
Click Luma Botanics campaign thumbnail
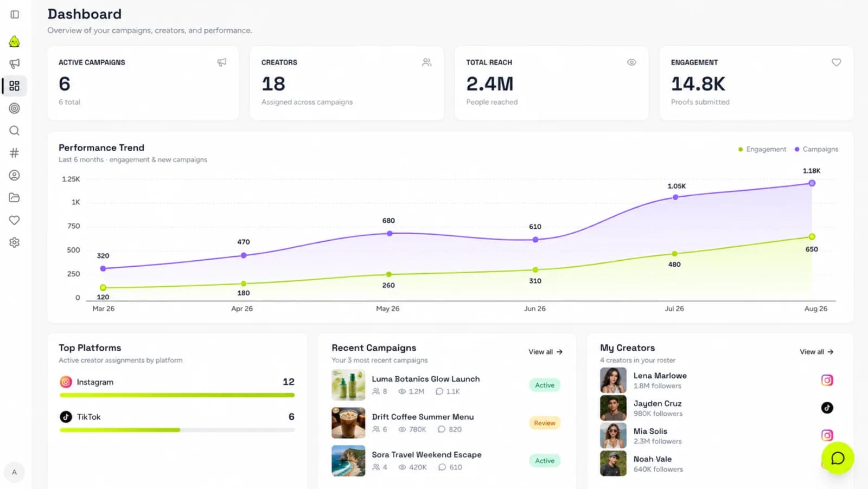click(348, 385)
